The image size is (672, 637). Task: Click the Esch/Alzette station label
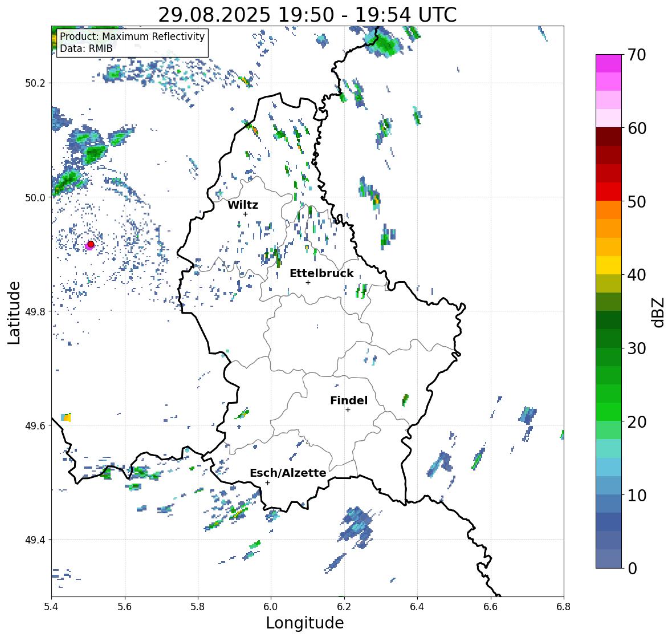(x=288, y=473)
